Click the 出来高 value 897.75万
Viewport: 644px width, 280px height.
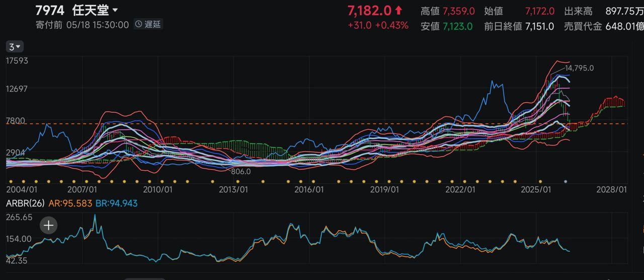tap(624, 11)
